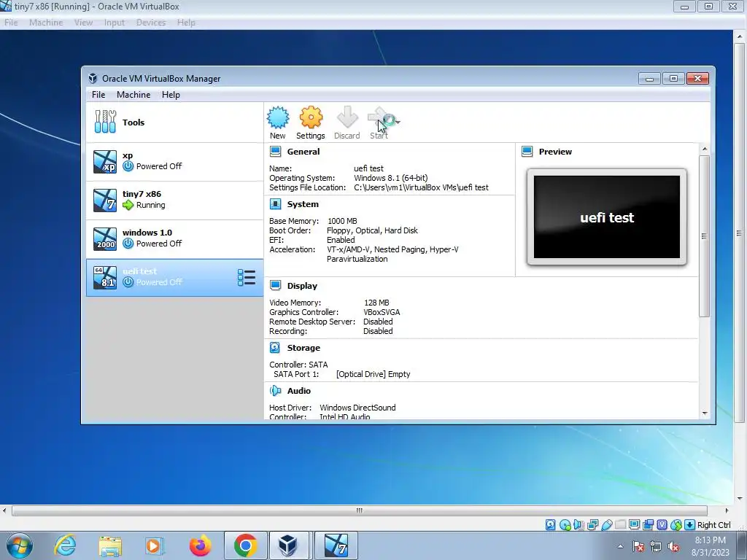Click the muted volume tray icon
The image size is (747, 560).
pyautogui.click(x=673, y=546)
